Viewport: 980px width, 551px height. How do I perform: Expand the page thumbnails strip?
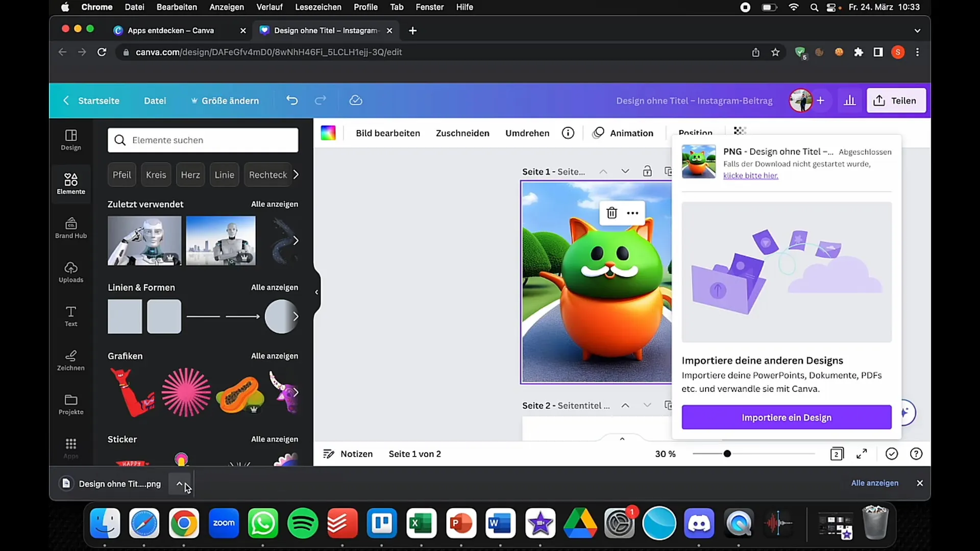click(622, 439)
